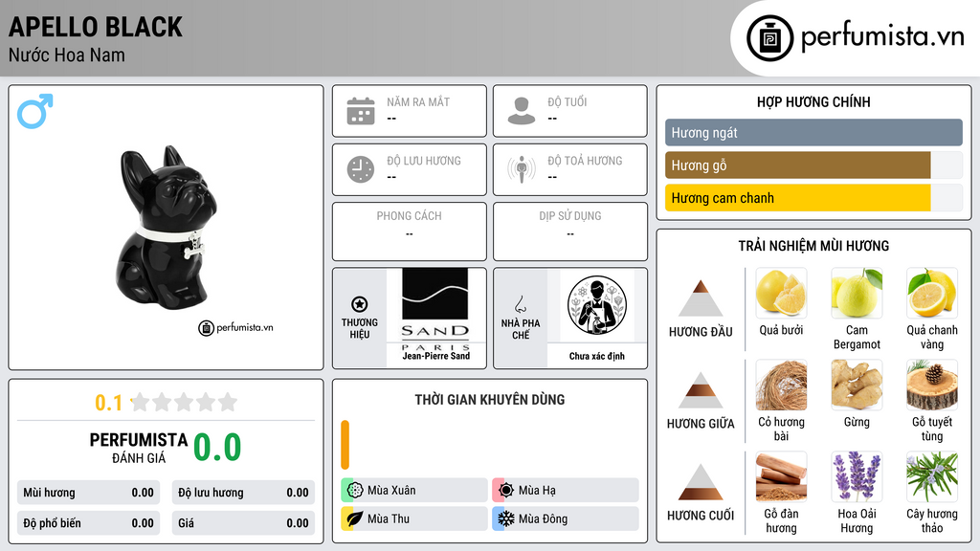Screen dimensions: 980x551
Task: Click the orange recommended-time bar
Action: tap(345, 445)
